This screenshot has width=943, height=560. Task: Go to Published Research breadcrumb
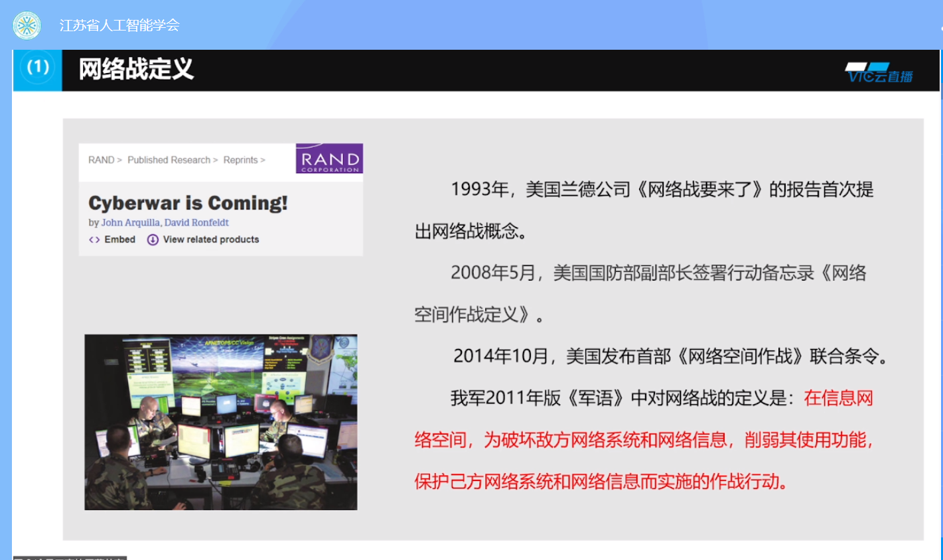click(x=169, y=160)
